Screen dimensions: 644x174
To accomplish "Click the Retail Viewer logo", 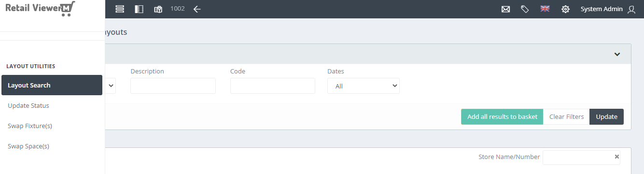I will coord(40,8).
